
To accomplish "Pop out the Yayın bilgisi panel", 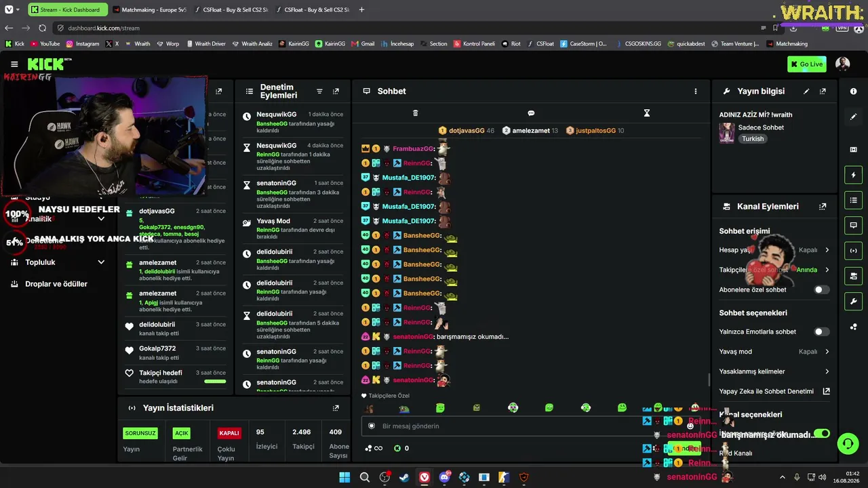I will 823,91.
